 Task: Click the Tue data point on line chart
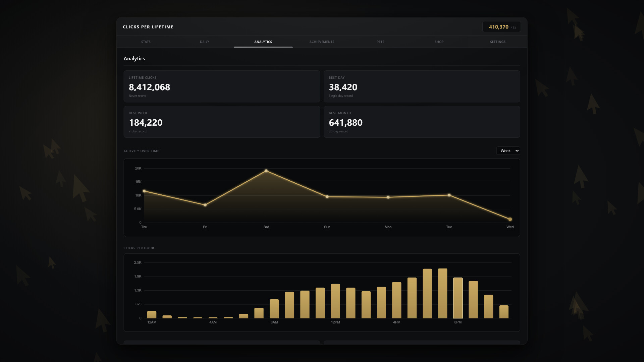point(449,195)
